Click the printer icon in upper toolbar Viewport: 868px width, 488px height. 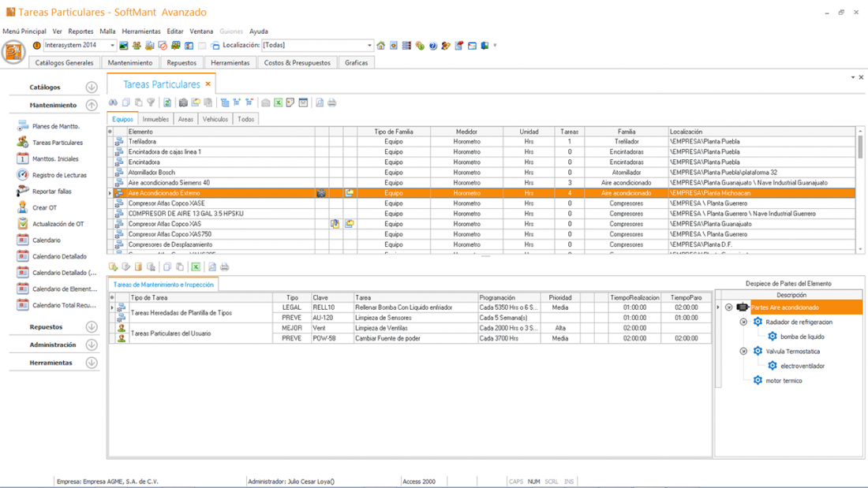(332, 102)
